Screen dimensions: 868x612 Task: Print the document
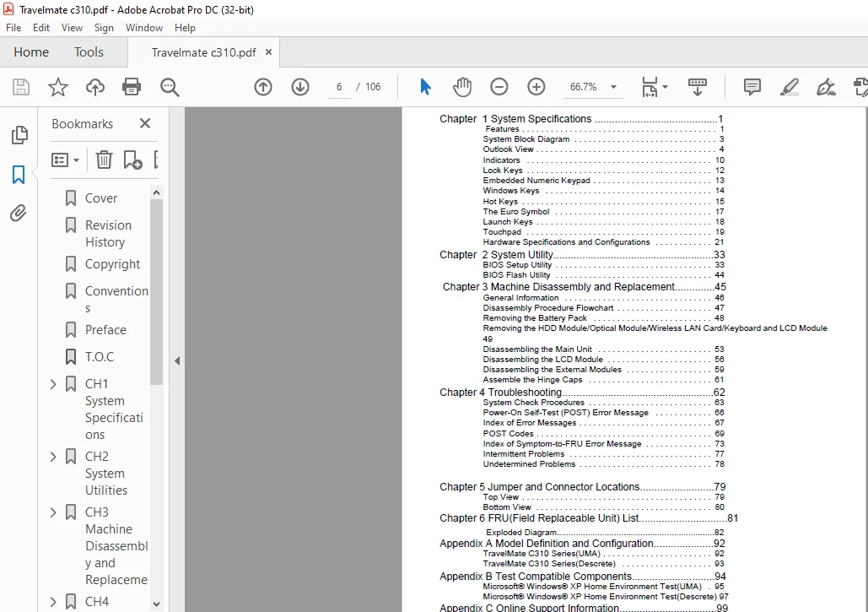[x=132, y=87]
